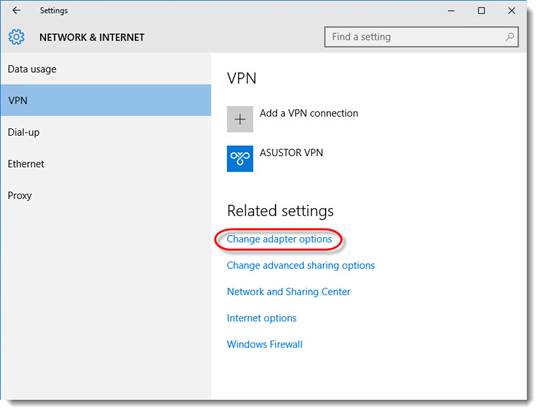The image size is (540, 413).
Task: Click the plus icon to add VPN
Action: pyautogui.click(x=240, y=119)
